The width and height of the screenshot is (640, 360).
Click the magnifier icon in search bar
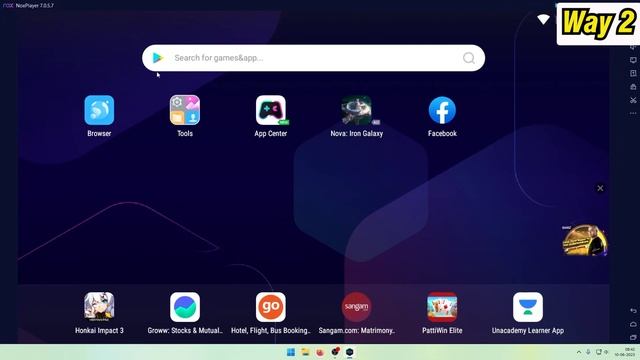click(x=469, y=58)
